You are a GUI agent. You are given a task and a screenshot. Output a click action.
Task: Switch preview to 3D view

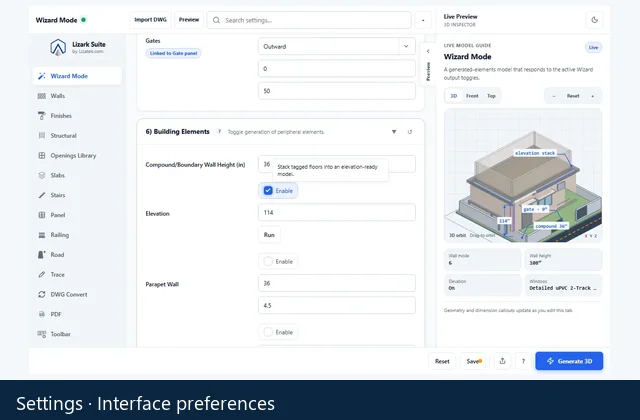point(453,96)
